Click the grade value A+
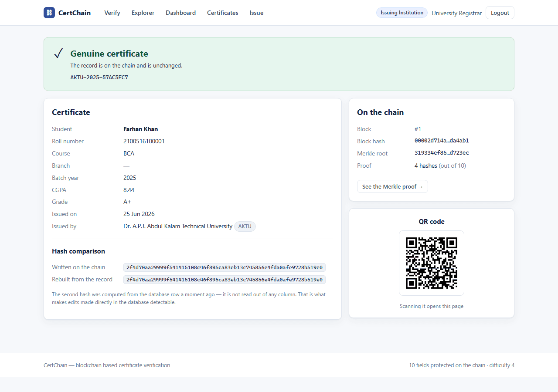The height and width of the screenshot is (392, 558). pyautogui.click(x=127, y=202)
